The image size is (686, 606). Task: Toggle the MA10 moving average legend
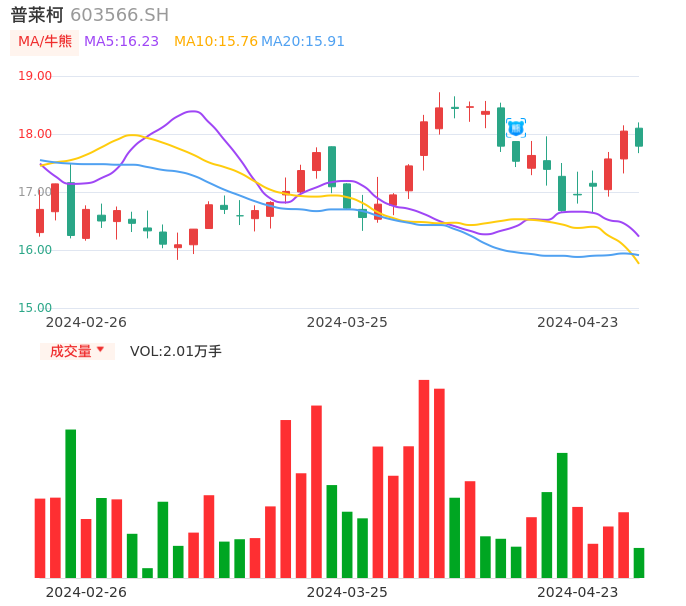(x=215, y=42)
